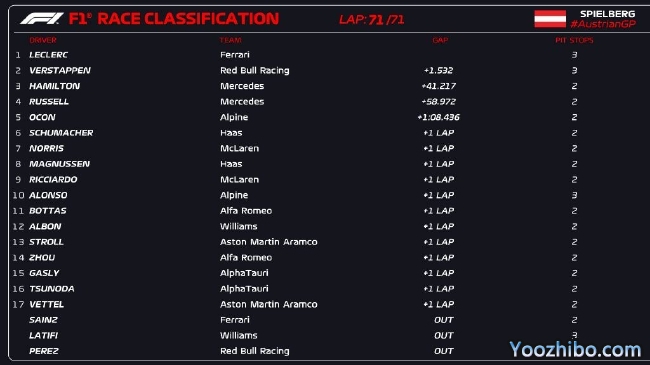Select OCON's gap +1:08.436
This screenshot has width=650, height=365.
point(439,117)
